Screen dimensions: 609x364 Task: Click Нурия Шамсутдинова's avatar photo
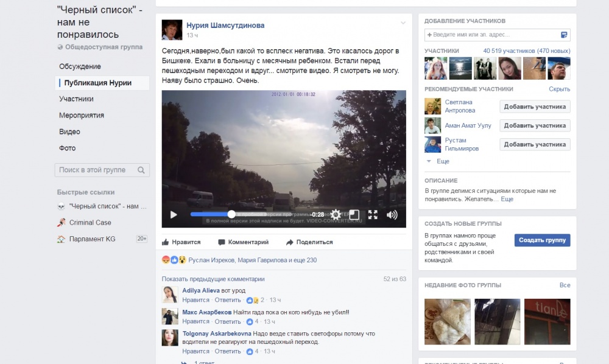172,30
